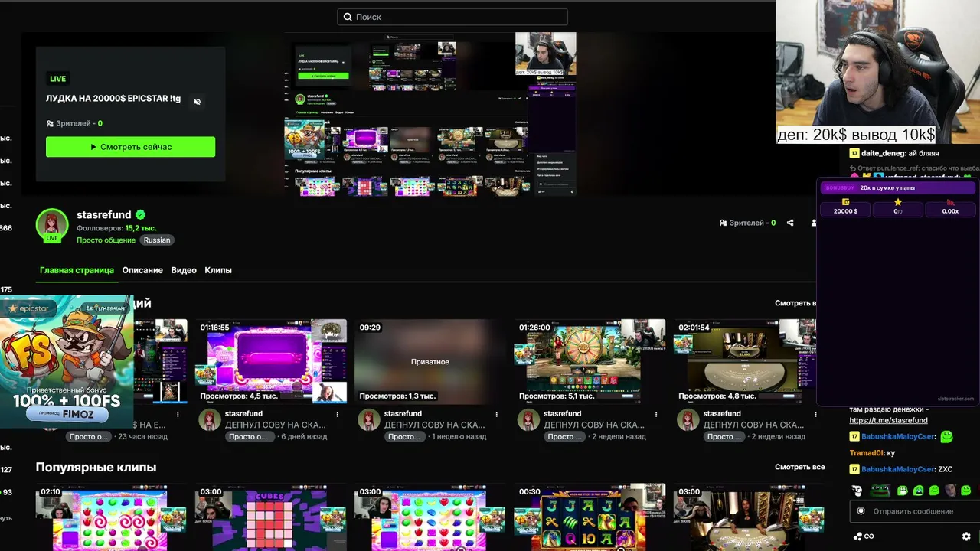Click the stasrefund channel name heading
980x551 pixels.
click(x=104, y=215)
